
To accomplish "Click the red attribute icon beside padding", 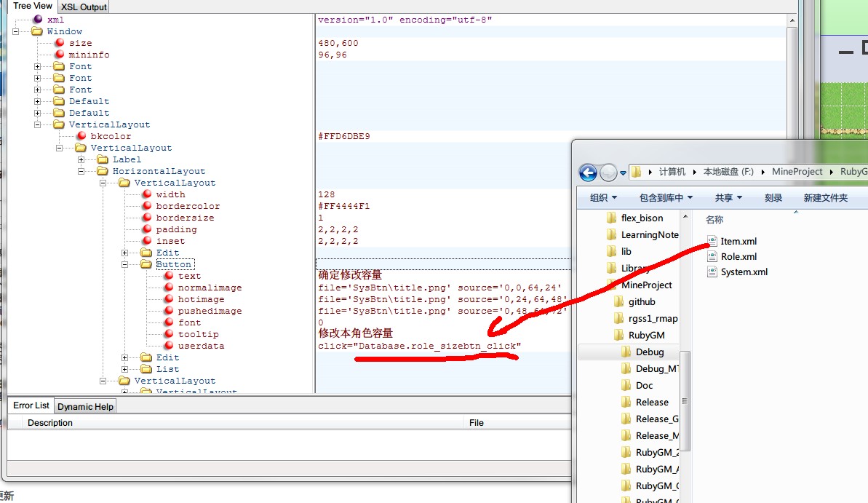I will [x=147, y=229].
